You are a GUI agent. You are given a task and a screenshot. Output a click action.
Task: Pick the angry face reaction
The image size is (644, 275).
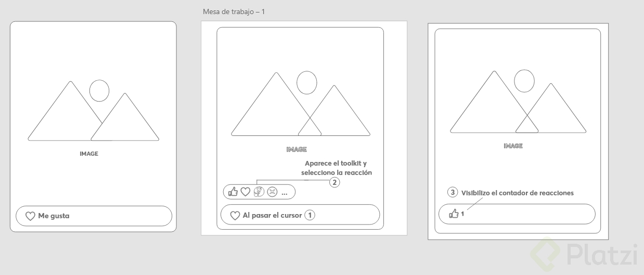coord(272,192)
